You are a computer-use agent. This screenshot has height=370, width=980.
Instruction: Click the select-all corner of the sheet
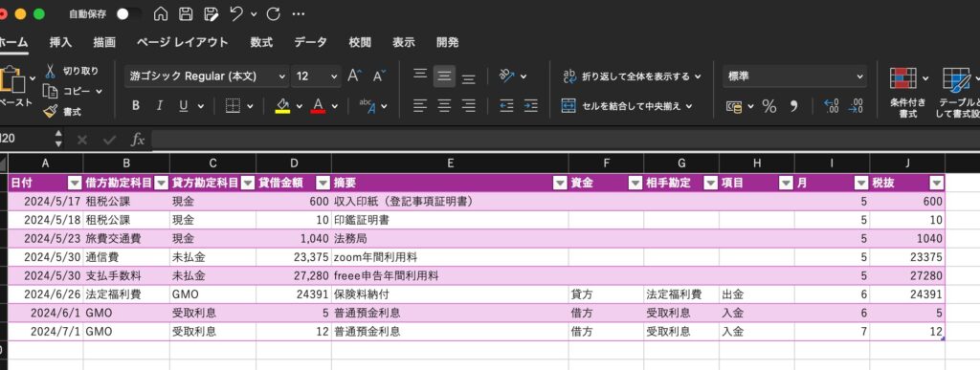pos(4,163)
